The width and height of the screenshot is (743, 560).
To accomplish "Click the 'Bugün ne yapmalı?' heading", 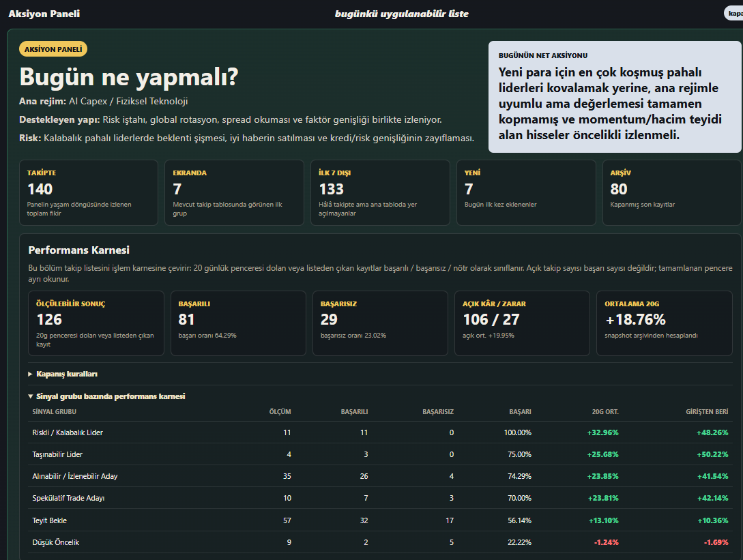I will point(129,77).
